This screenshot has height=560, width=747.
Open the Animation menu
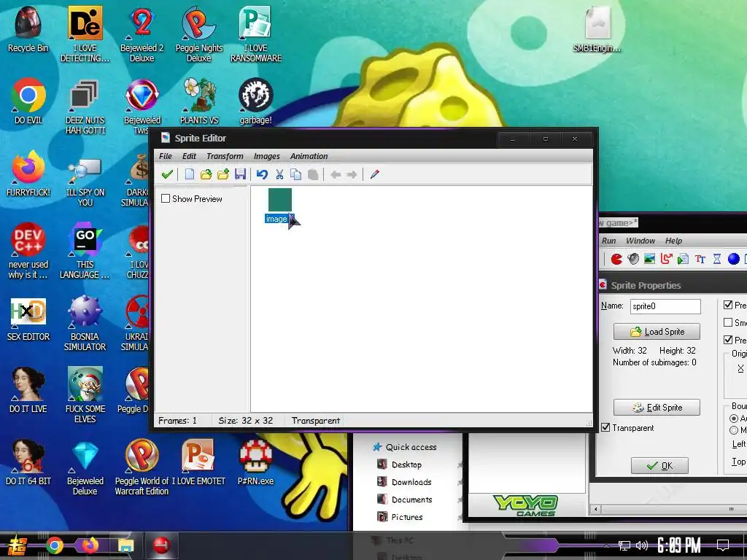309,156
